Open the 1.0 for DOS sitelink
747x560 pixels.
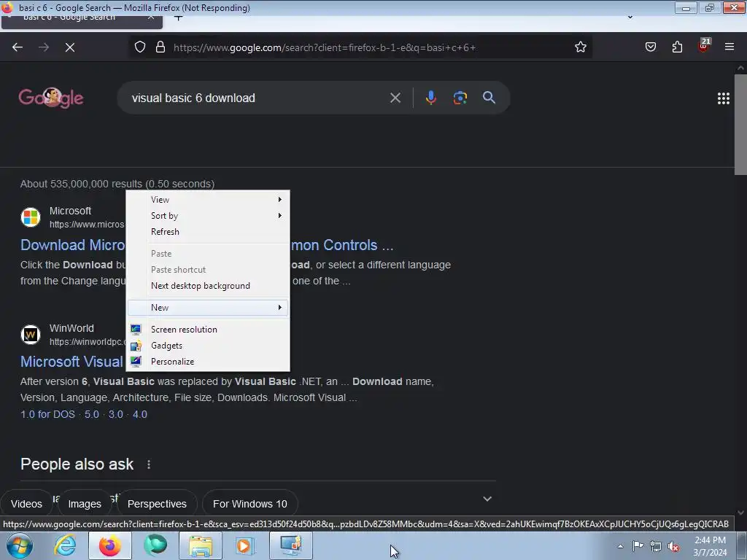point(47,414)
